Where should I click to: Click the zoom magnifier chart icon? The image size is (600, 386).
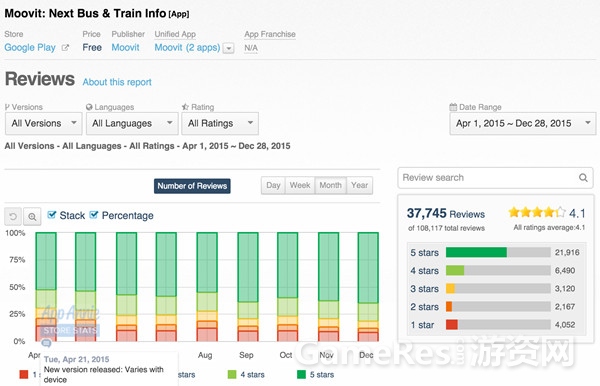[32, 217]
